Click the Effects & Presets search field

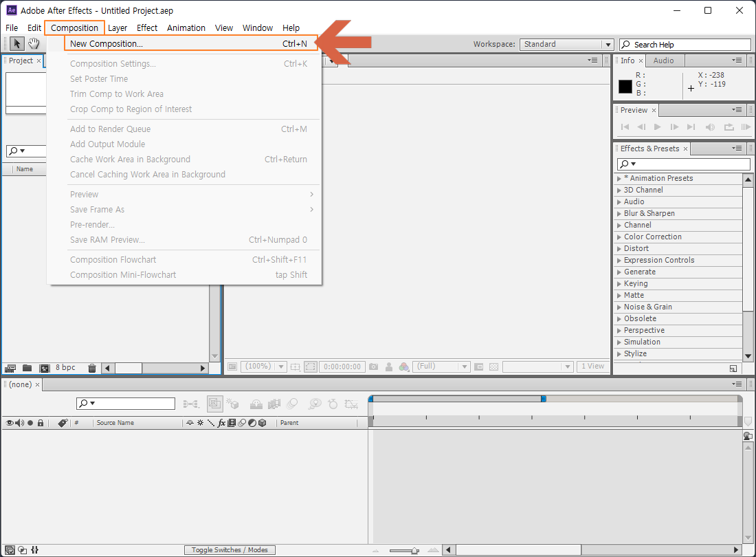[684, 164]
